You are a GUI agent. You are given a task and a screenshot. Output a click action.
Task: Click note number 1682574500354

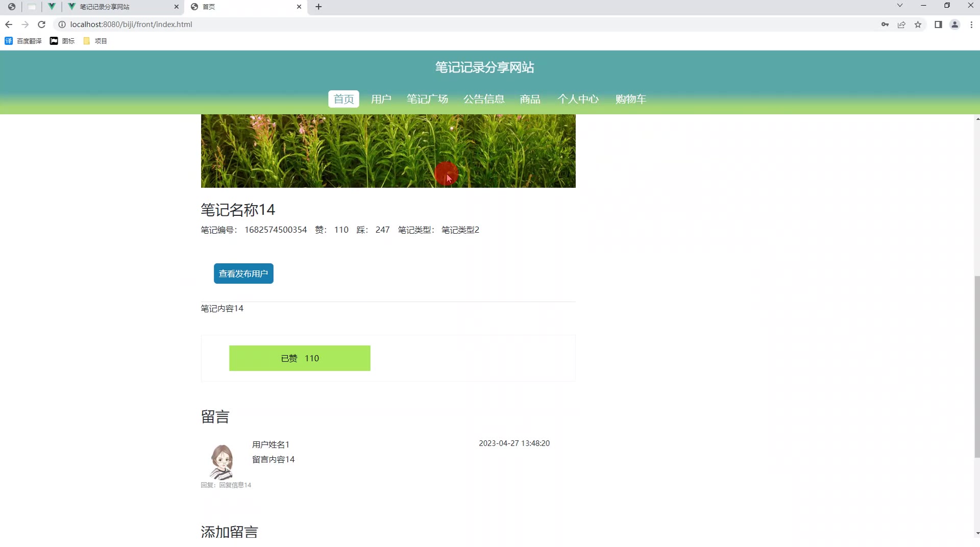coord(276,230)
